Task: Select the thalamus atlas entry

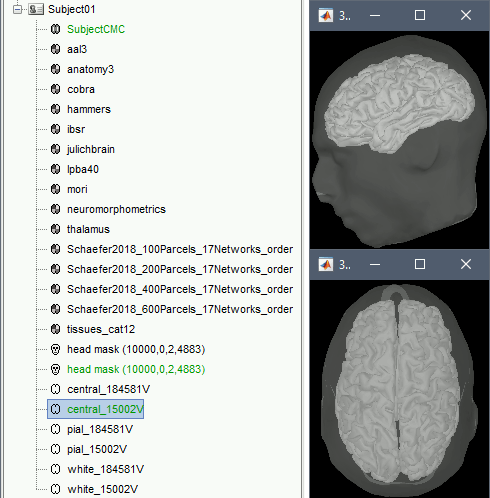Action: (x=88, y=229)
